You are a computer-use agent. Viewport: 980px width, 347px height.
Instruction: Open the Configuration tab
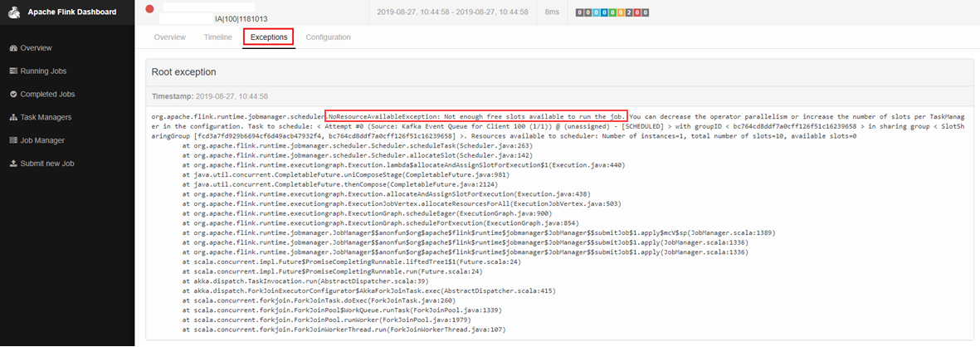coord(328,37)
